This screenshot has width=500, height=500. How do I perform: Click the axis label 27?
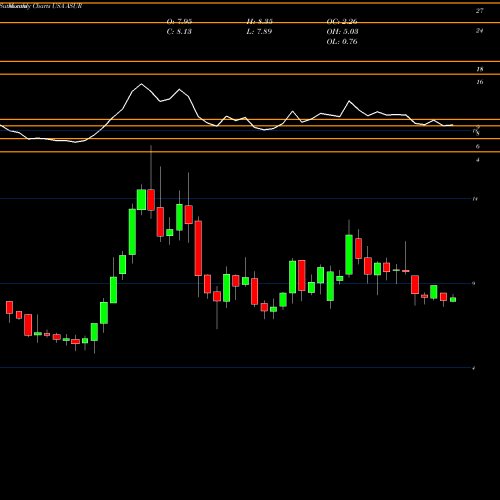479,11
